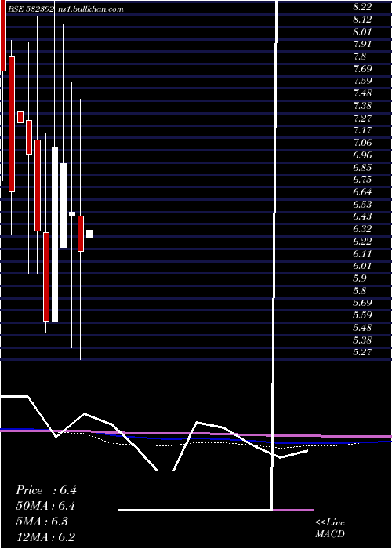Click the '50MA : 6.4' readout

[45, 506]
